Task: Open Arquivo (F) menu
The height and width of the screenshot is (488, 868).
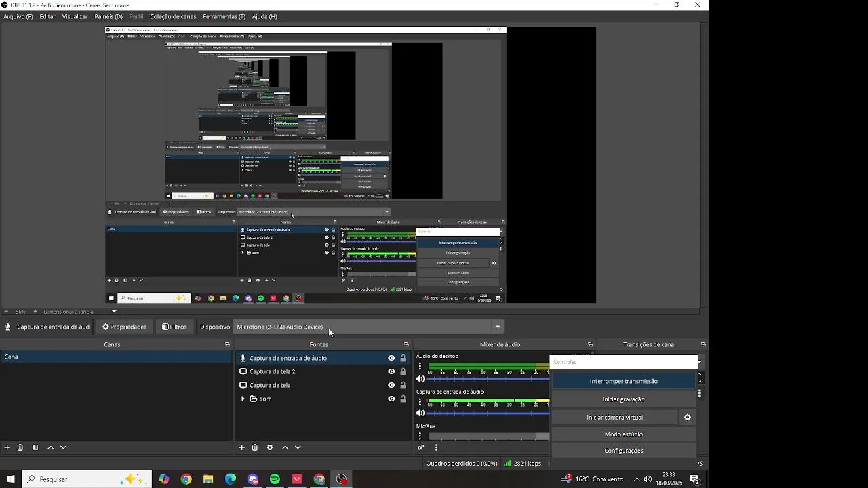Action: coord(18,16)
